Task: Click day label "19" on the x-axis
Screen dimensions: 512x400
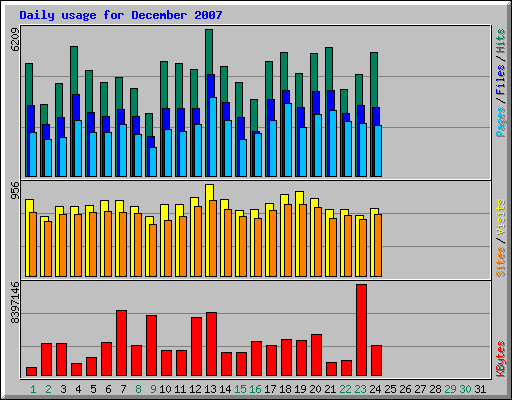Action: pyautogui.click(x=300, y=389)
